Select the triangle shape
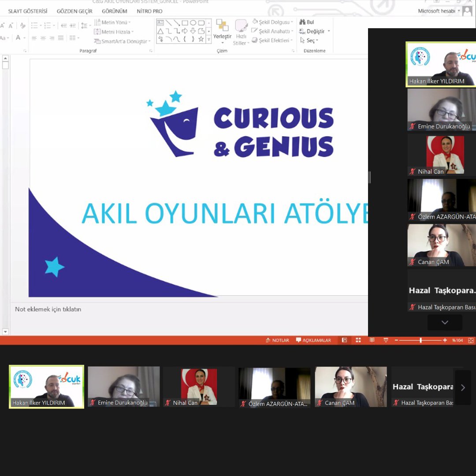This screenshot has height=476, width=476. (x=160, y=31)
